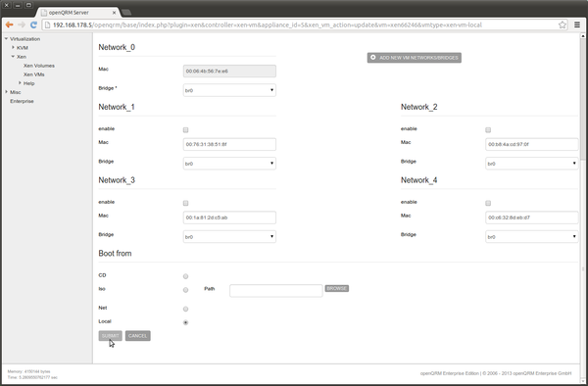The height and width of the screenshot is (386, 588).
Task: Click the Browse button for Iso path
Action: tap(337, 288)
